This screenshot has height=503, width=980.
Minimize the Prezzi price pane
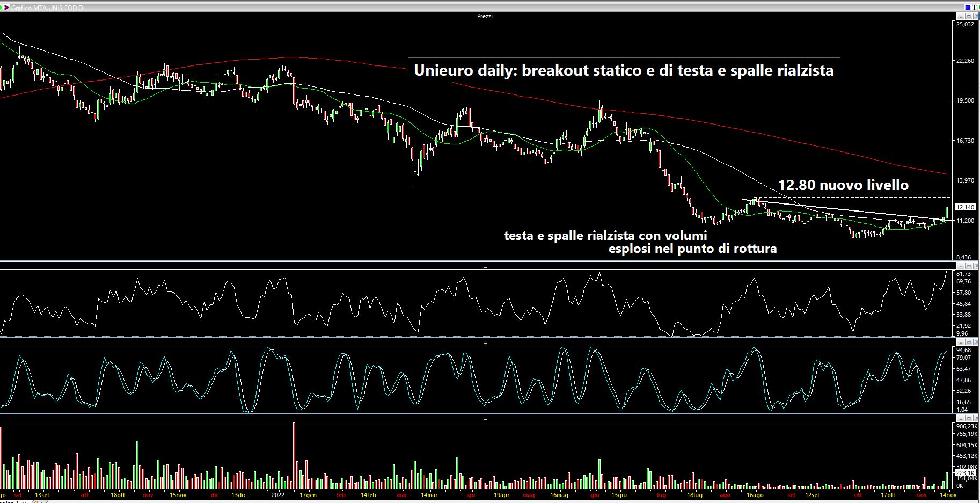click(x=961, y=16)
